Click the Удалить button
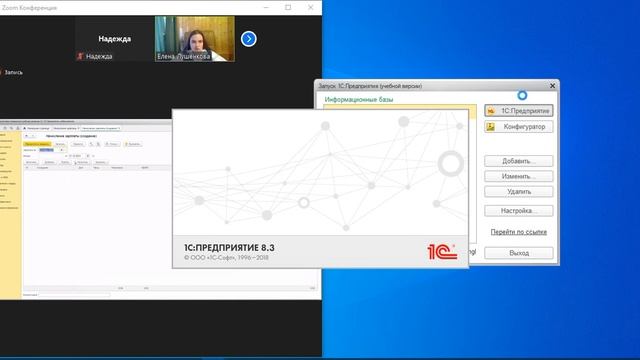The height and width of the screenshot is (360, 640). [519, 191]
